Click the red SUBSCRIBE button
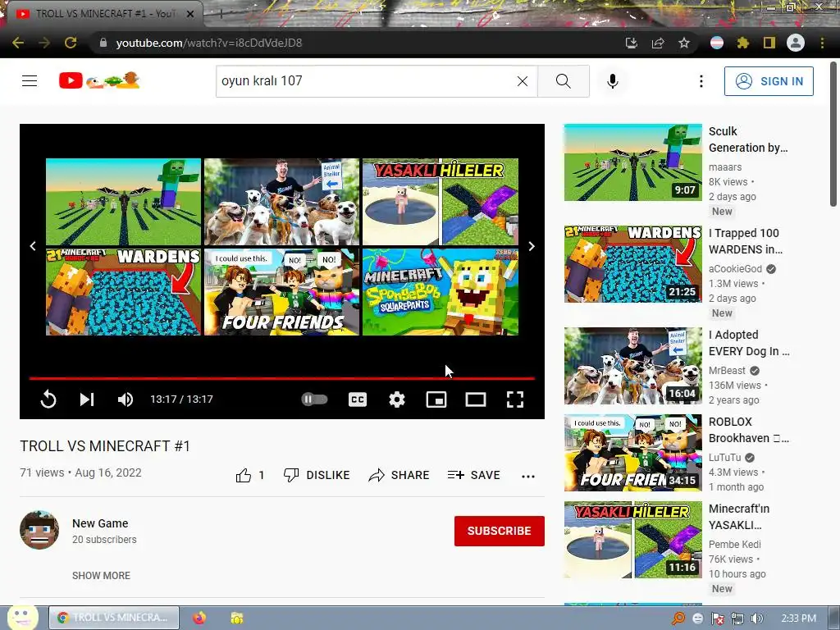Screen dimensions: 840x630 click(500, 531)
